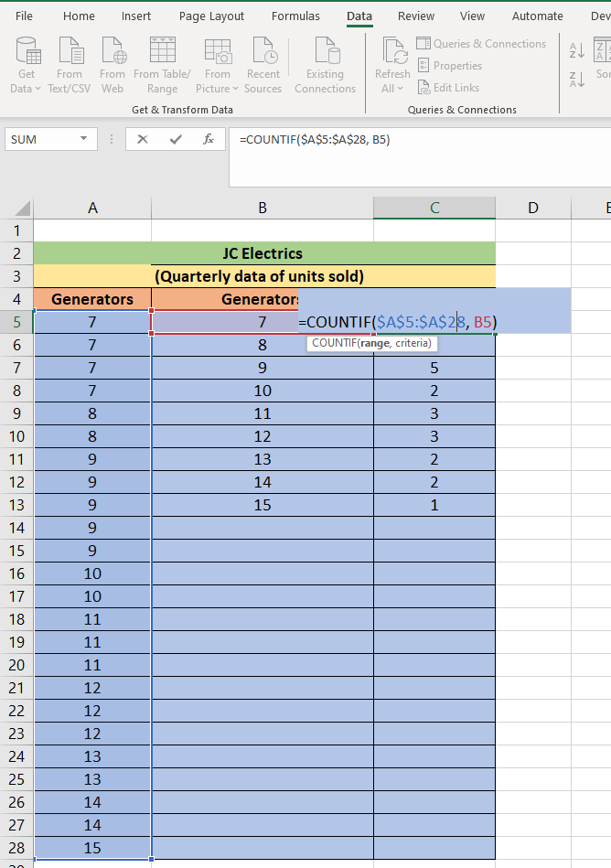Click cell C9 containing 3
The width and height of the screenshot is (611, 868).
(x=434, y=413)
